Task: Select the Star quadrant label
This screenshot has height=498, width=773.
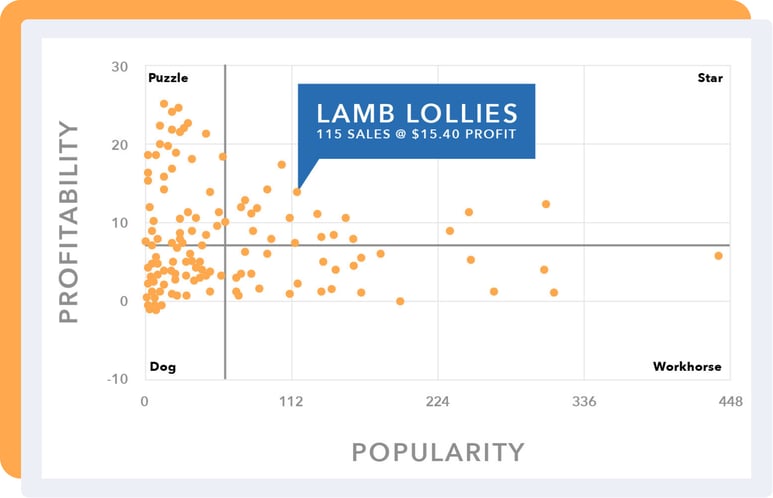Action: tap(710, 78)
